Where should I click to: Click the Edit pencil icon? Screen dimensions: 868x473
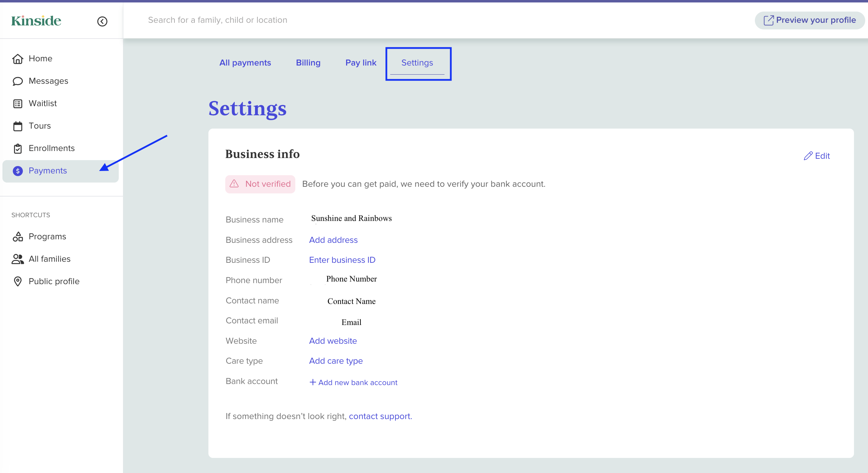(x=808, y=156)
